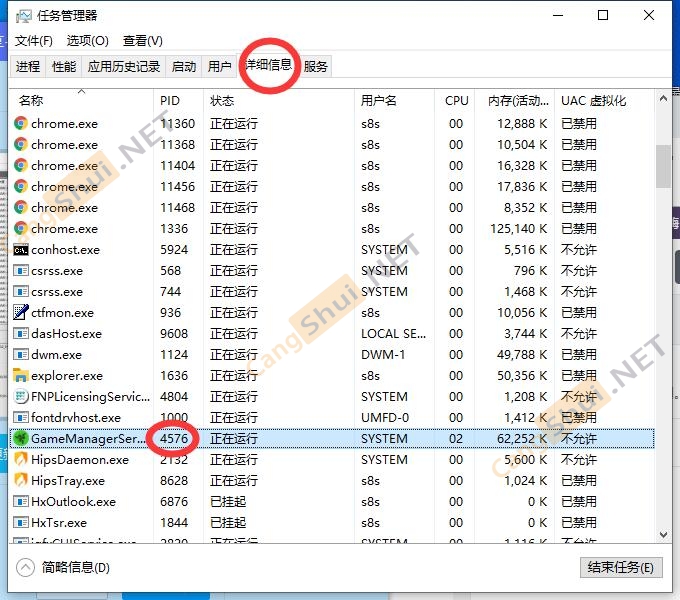Click the scrollbar up arrow
Viewport: 680px width, 600px height.
tap(663, 99)
